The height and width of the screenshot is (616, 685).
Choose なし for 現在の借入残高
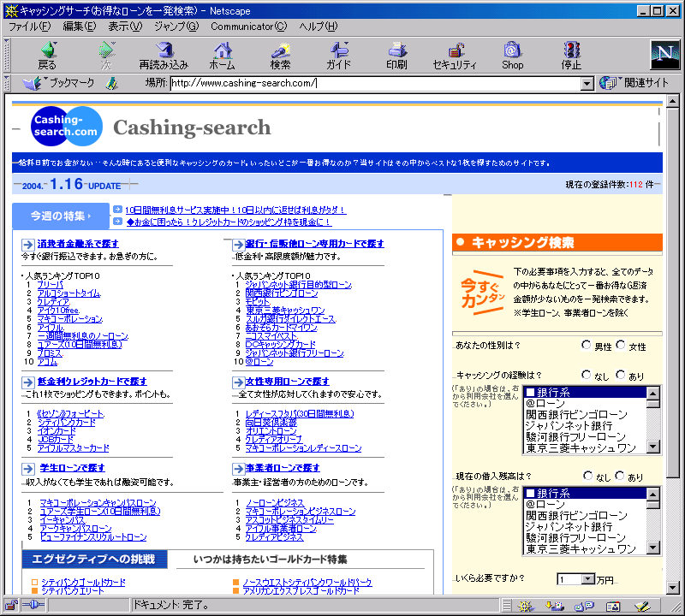coord(587,476)
